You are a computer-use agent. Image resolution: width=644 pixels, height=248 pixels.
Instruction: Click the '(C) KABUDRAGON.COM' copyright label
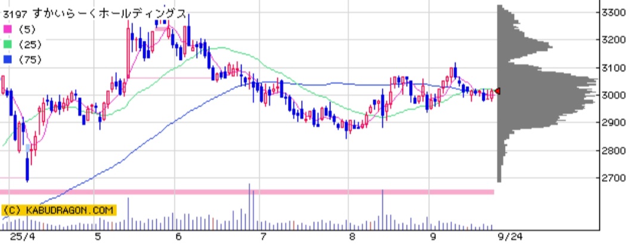point(58,210)
